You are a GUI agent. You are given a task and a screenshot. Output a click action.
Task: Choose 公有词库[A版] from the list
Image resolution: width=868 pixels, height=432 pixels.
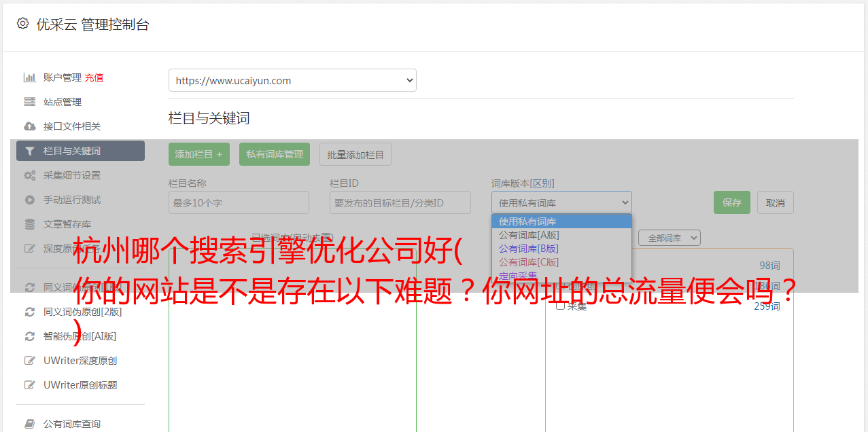click(561, 235)
